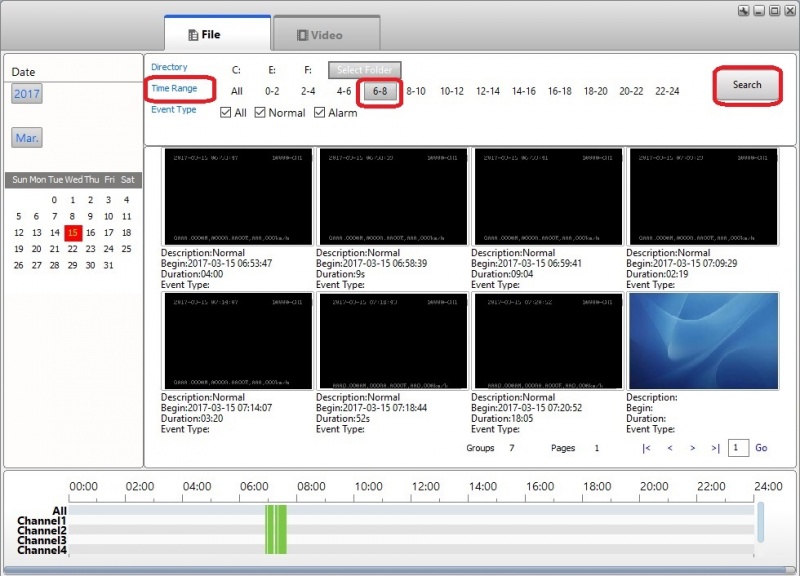Click the previous page arrow icon

point(668,449)
